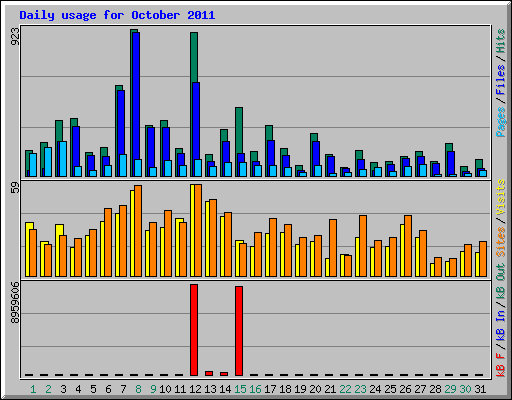Click the day '2' axis label
This screenshot has height=400, width=512.
tap(48, 389)
